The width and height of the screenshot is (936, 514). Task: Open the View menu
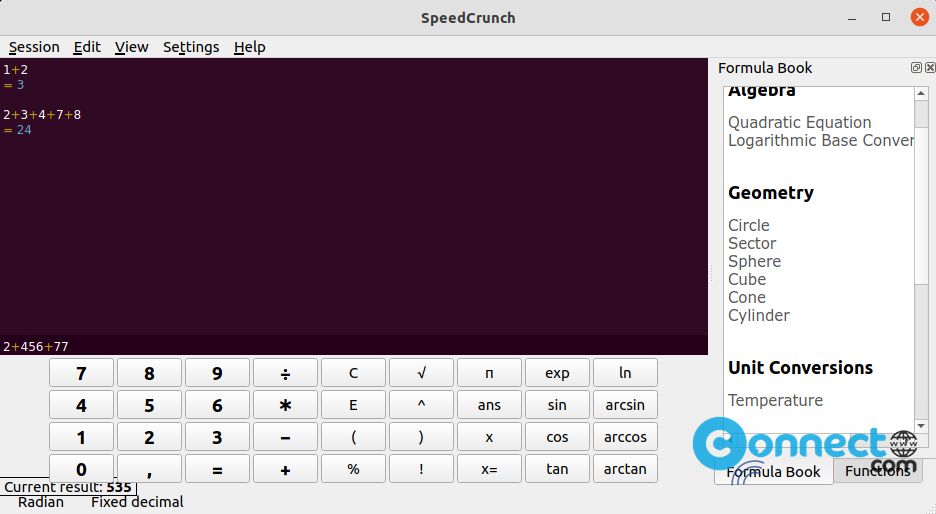click(131, 47)
